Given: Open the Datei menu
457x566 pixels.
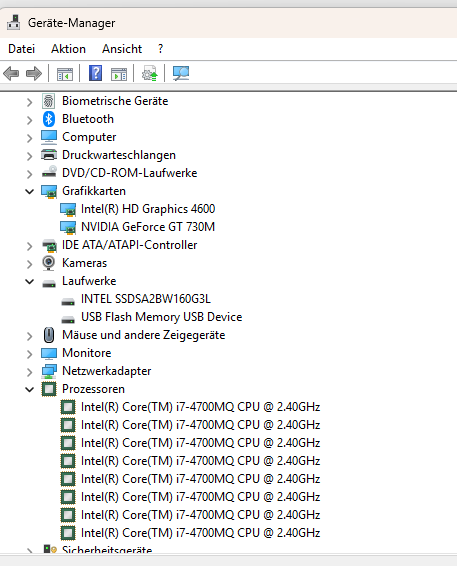Looking at the screenshot, I should pyautogui.click(x=22, y=49).
